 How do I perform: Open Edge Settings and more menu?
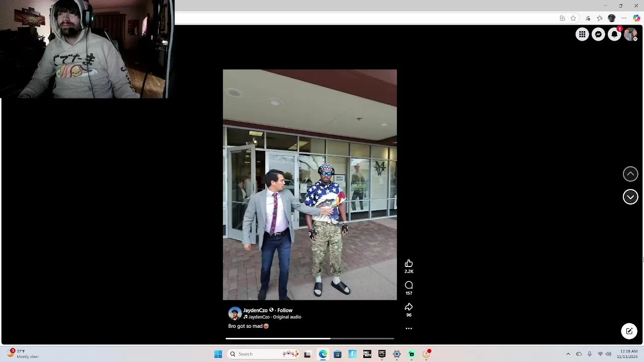tap(624, 18)
